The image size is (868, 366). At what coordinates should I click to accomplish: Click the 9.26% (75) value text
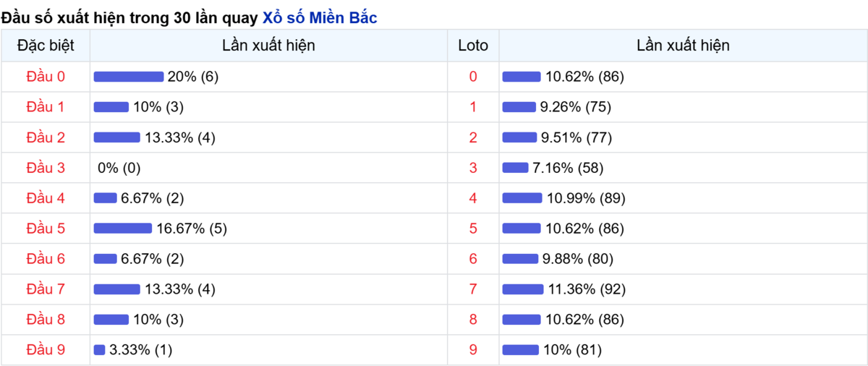(576, 107)
